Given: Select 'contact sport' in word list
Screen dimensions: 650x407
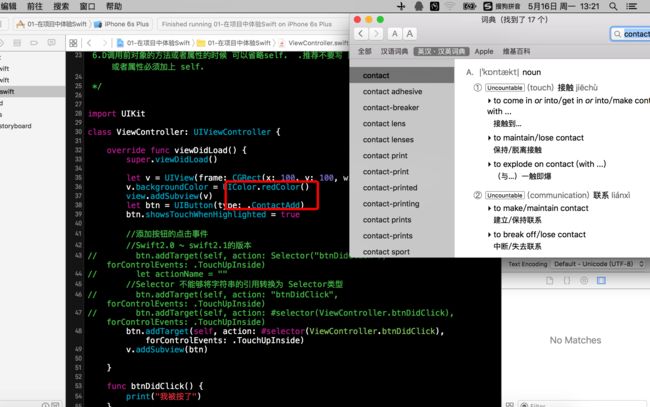Looking at the screenshot, I should [x=402, y=252].
